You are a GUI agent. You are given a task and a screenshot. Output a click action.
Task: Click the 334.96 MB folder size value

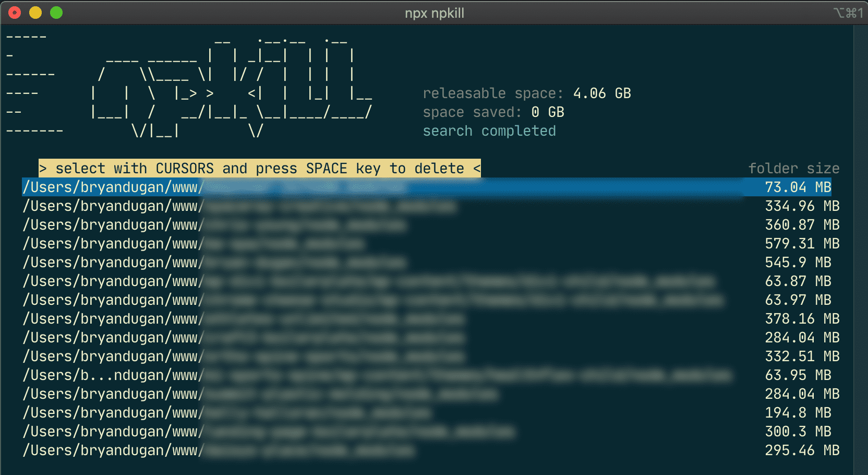[x=802, y=206]
